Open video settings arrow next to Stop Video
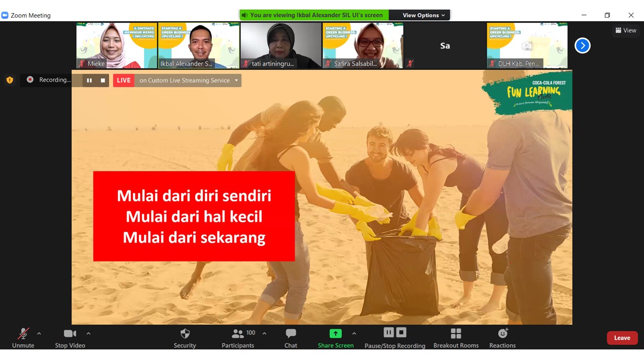This screenshot has height=362, width=644. (x=89, y=333)
